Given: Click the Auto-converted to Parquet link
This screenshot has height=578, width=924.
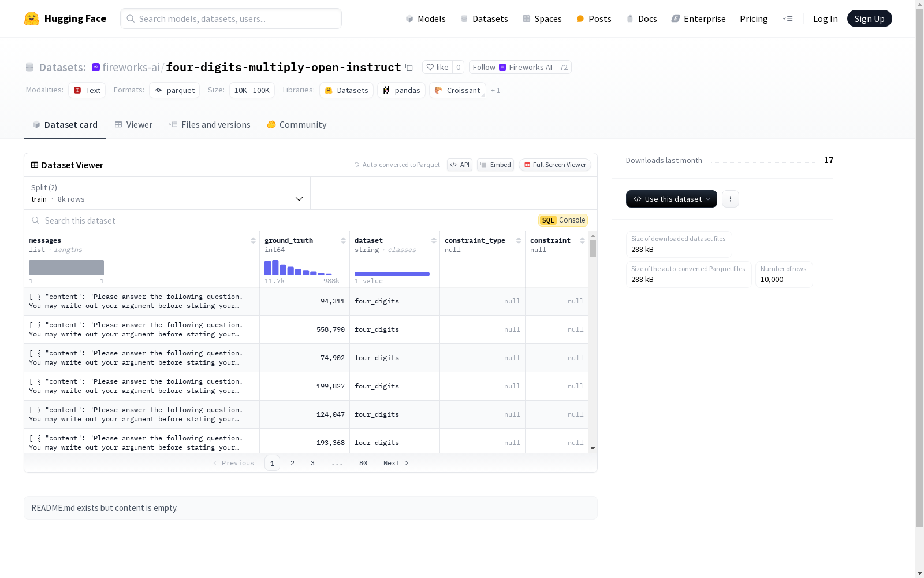Looking at the screenshot, I should tap(385, 165).
